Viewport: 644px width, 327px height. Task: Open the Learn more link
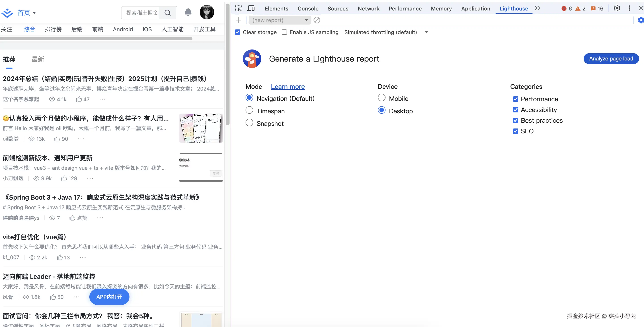287,87
